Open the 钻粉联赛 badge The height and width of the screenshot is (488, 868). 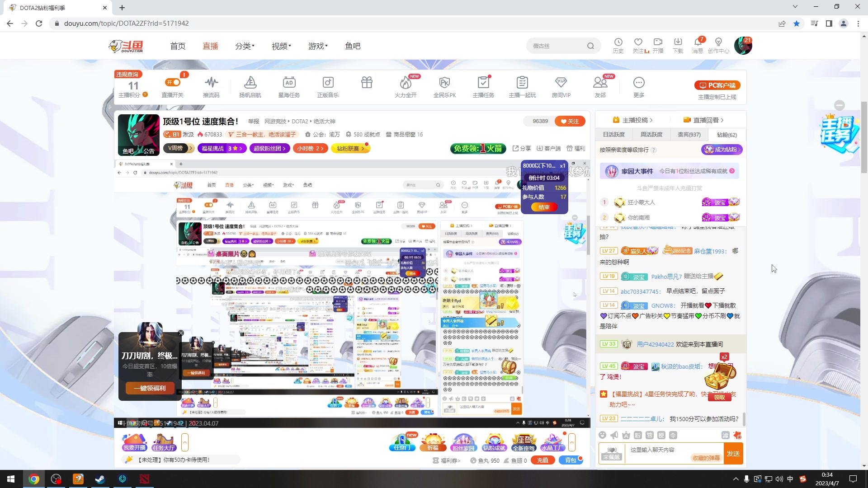point(350,148)
